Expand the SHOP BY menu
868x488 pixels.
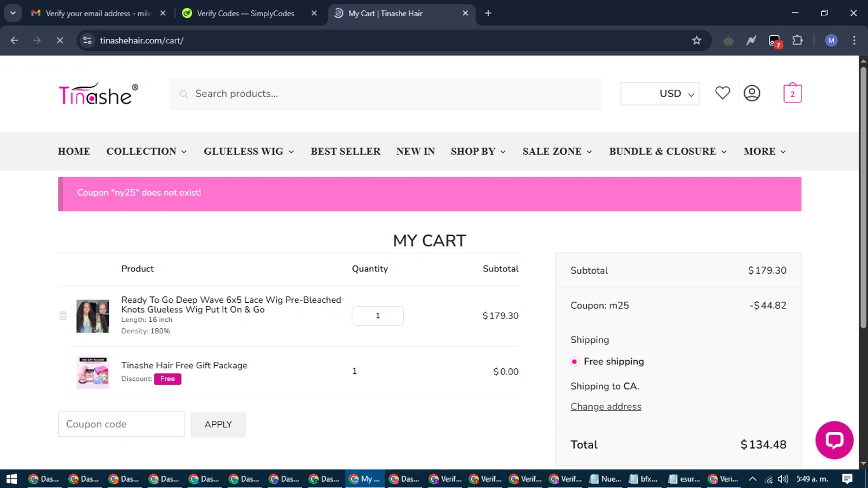coord(479,151)
